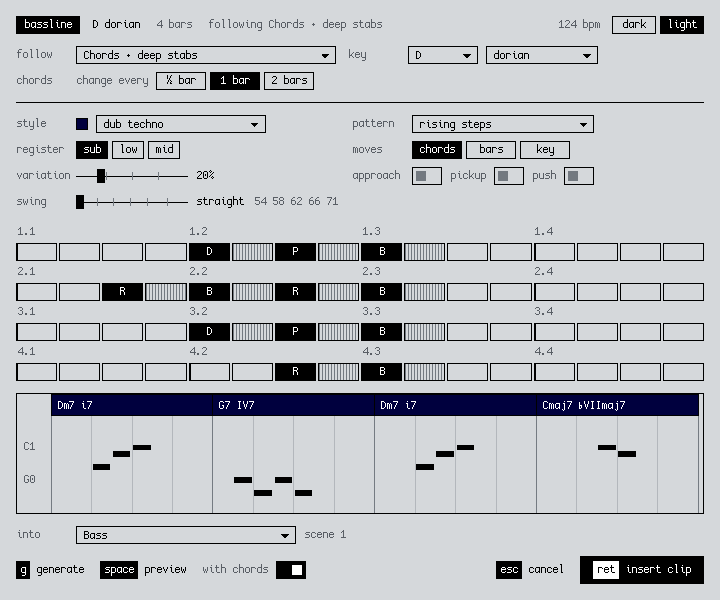The width and height of the screenshot is (720, 600).
Task: Click the cancel label
Action: click(x=546, y=569)
